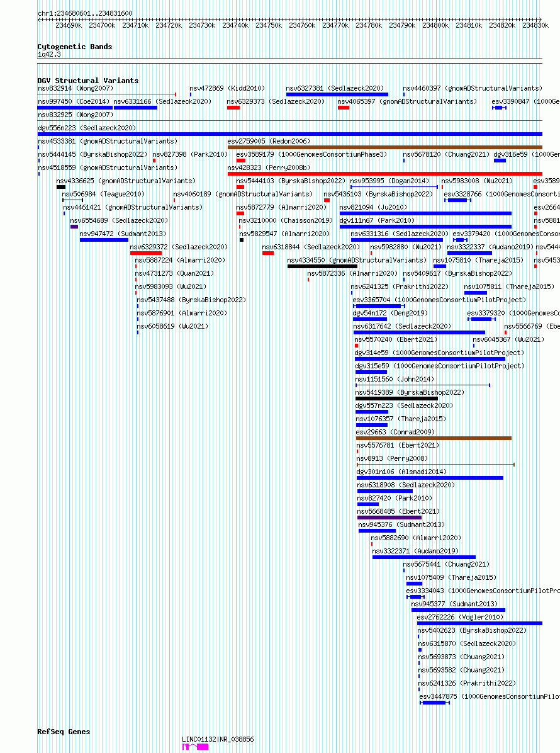560x753 pixels.
Task: Click the magenta LINC01132 gene glyph
Action: (x=195, y=747)
